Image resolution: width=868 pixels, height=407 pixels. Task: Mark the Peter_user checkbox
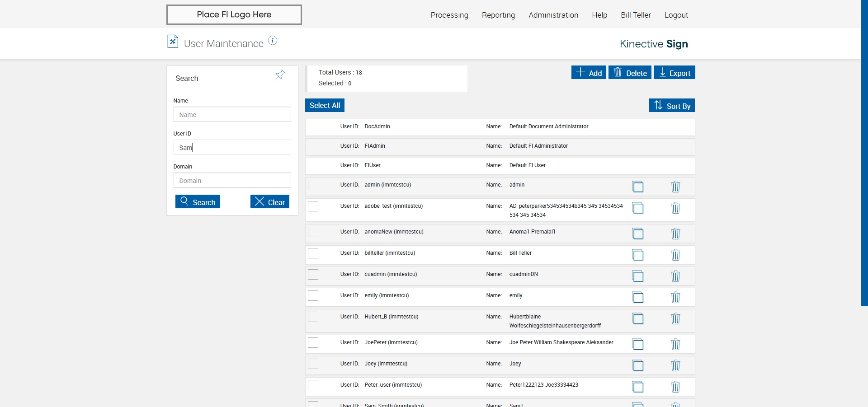tap(313, 385)
